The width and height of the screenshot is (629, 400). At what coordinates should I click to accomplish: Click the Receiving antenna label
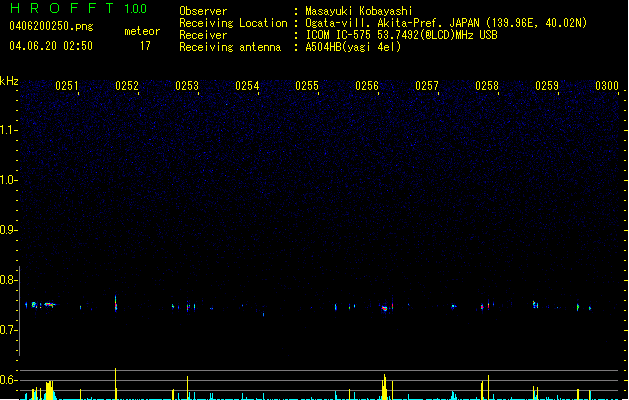[230, 47]
